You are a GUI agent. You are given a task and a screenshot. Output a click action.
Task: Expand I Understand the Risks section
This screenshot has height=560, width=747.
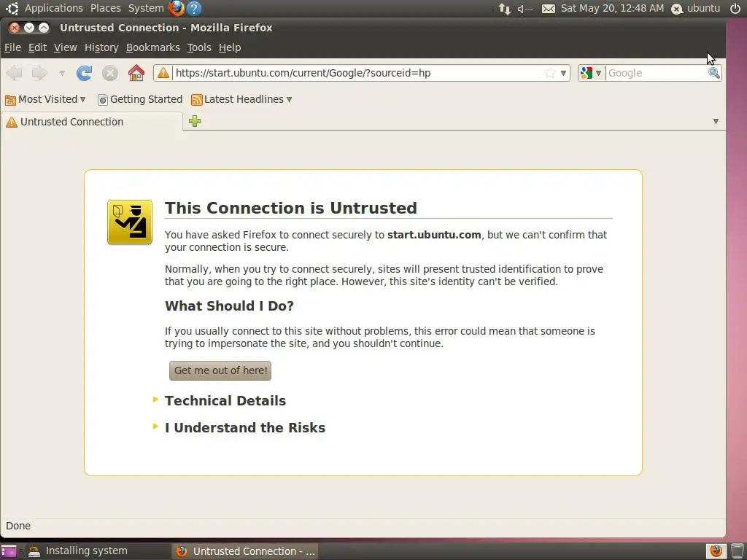click(x=245, y=427)
